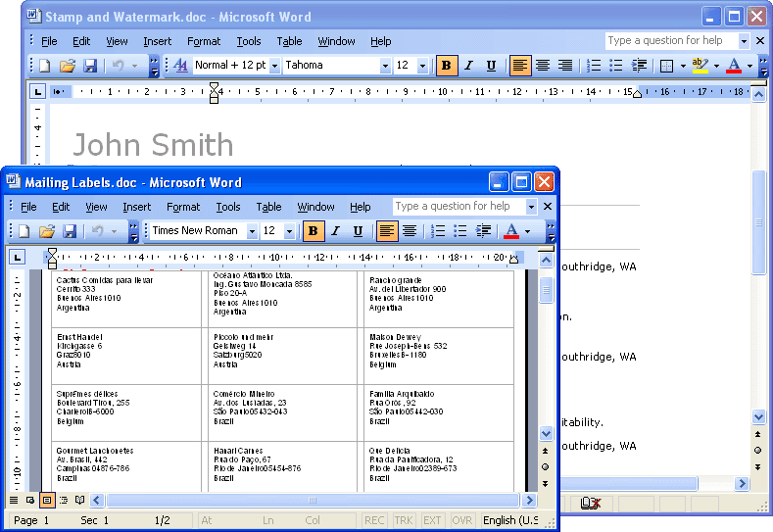Image resolution: width=773 pixels, height=532 pixels.
Task: Toggle Align Left in Stamp and Watermark window
Action: [519, 66]
